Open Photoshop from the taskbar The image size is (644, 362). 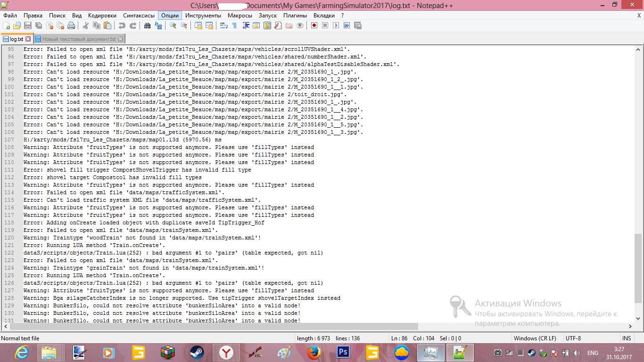point(343,352)
